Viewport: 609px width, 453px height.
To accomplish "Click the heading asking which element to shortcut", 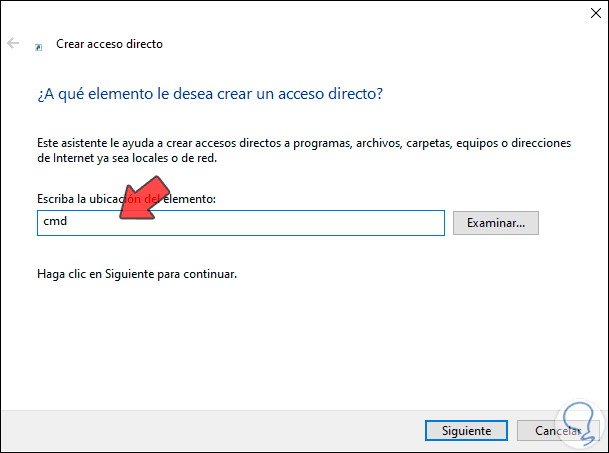I will [x=210, y=94].
